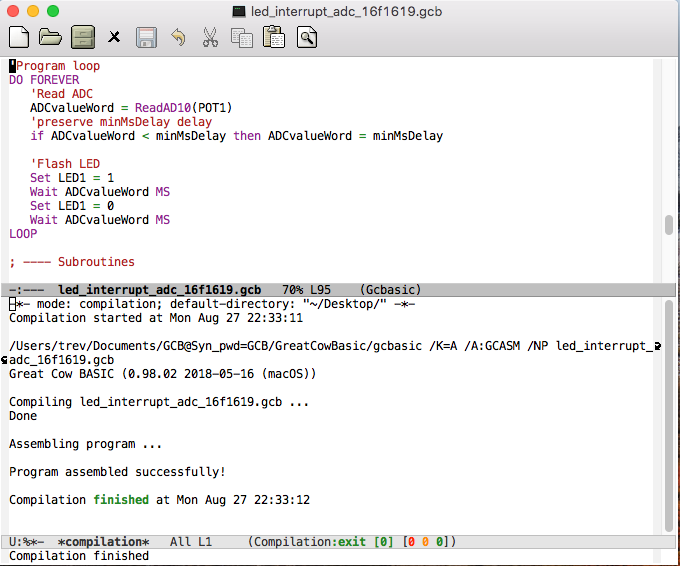
Task: Click the All L1 position indicator
Action: [x=191, y=542]
